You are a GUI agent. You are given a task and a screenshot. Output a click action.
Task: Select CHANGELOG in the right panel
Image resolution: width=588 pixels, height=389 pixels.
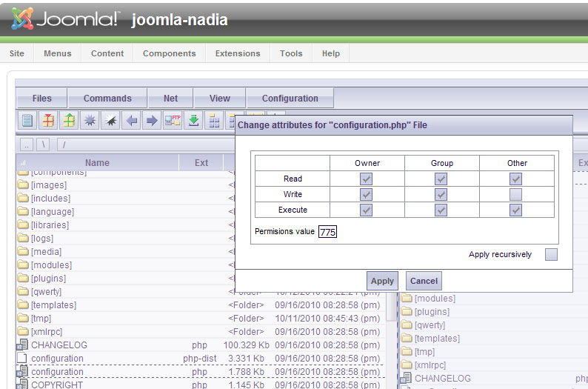443,378
